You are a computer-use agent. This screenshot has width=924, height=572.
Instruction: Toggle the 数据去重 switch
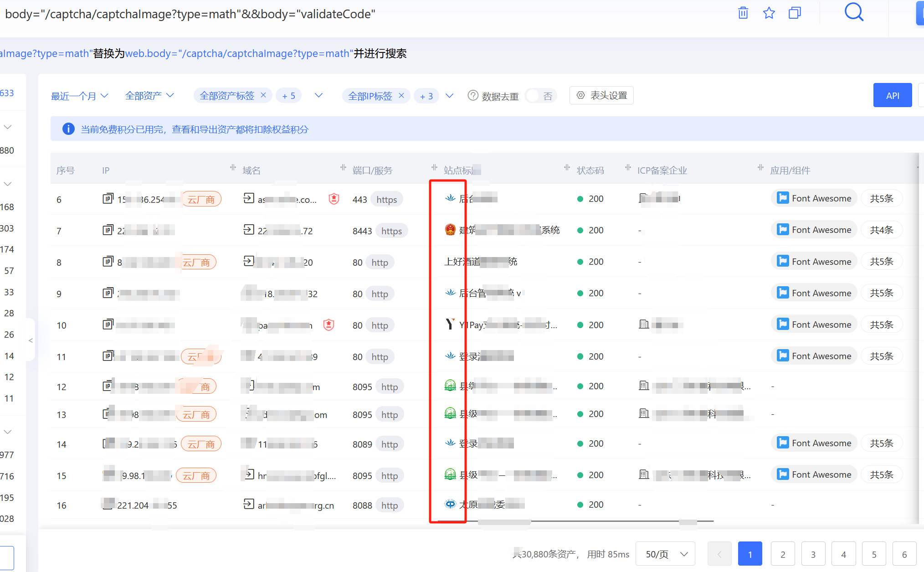tap(540, 96)
